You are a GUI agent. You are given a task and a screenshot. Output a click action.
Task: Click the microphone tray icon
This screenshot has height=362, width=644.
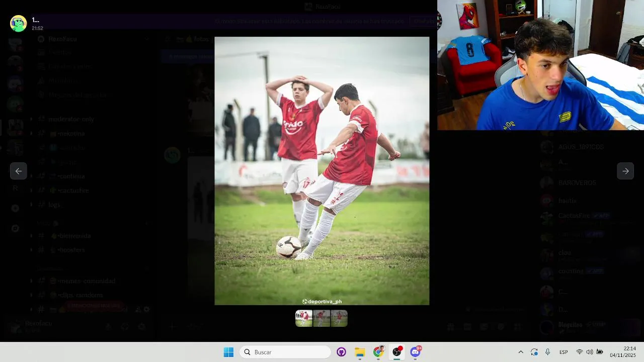click(548, 352)
